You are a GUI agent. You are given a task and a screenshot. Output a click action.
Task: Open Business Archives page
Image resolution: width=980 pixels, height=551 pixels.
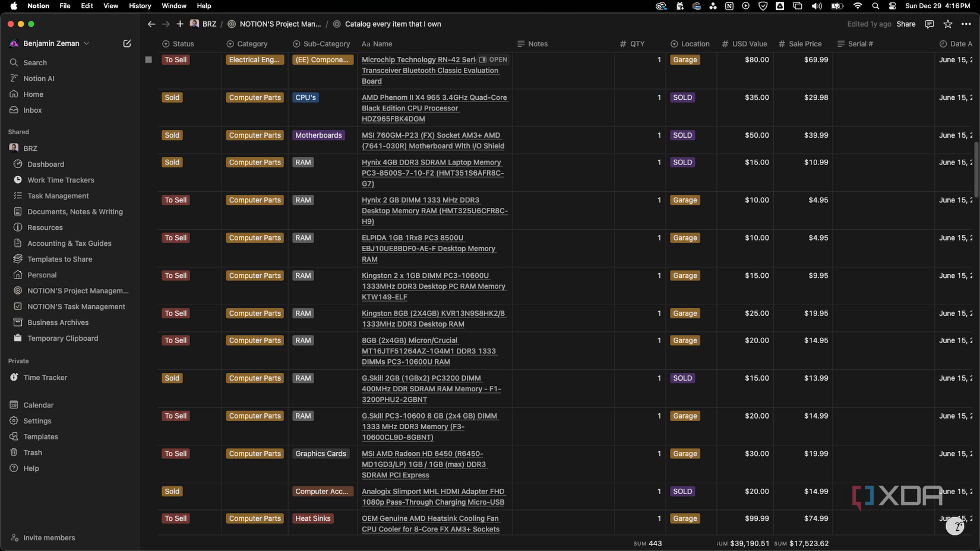tap(58, 322)
